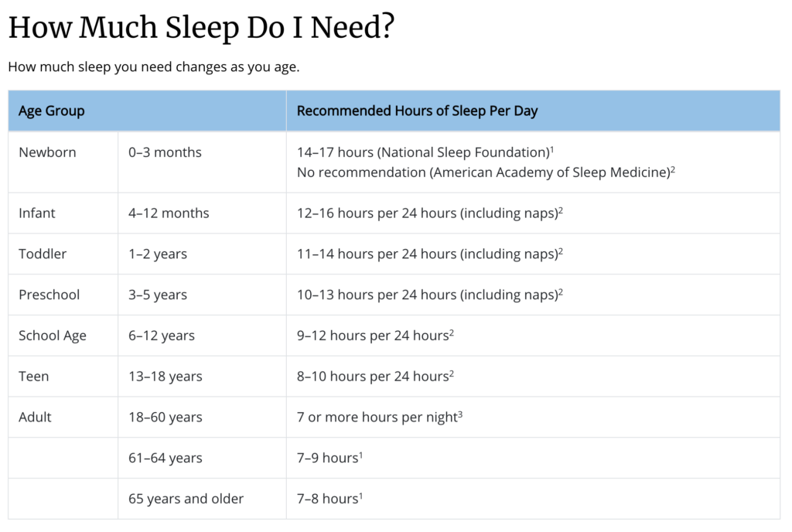The height and width of the screenshot is (532, 792).
Task: Click the "How Much Sleep Do I Need?" heading
Action: coord(201,29)
